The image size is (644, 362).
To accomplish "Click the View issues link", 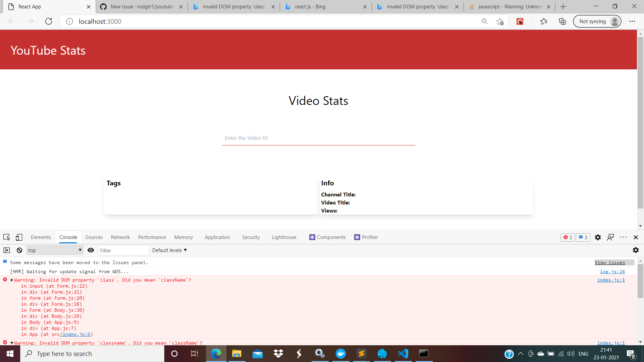I will [610, 262].
